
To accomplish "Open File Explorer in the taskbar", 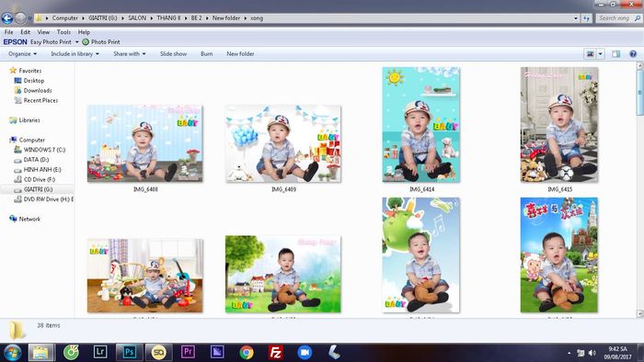I will [x=40, y=353].
